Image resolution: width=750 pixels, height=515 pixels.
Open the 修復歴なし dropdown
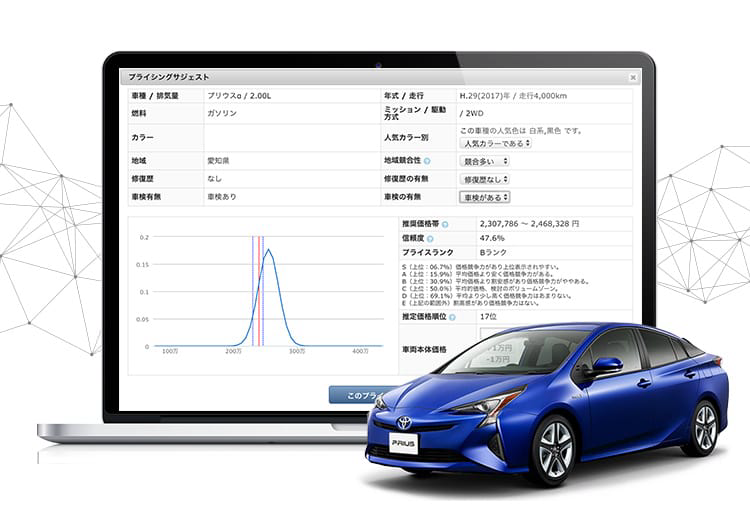485,179
